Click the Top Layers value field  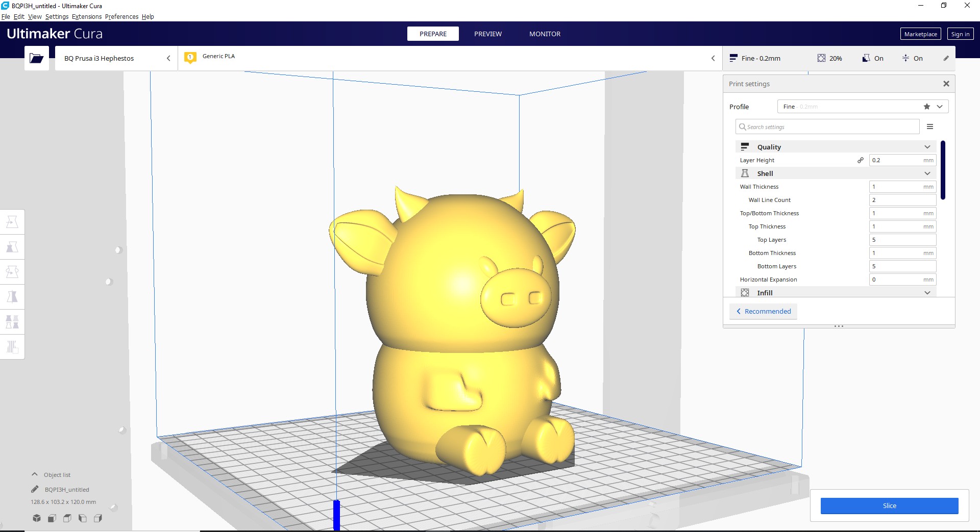(902, 240)
